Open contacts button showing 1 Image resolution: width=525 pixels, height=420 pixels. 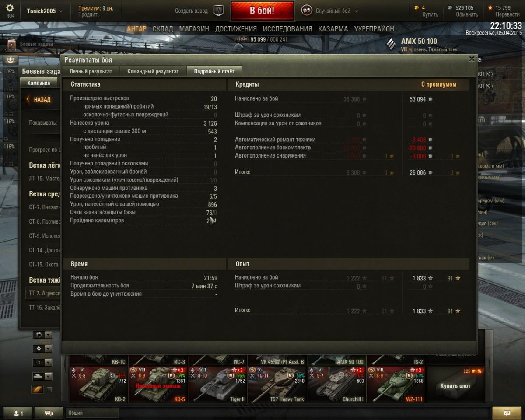click(x=18, y=413)
